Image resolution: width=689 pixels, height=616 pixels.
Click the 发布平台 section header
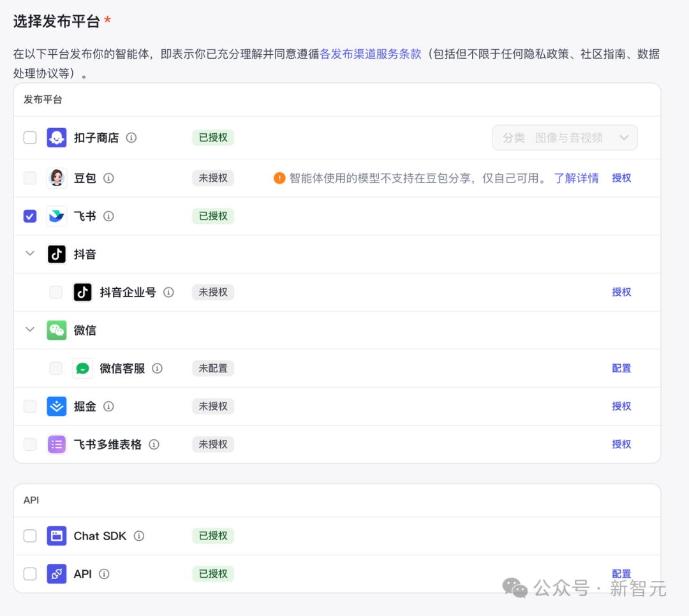43,99
